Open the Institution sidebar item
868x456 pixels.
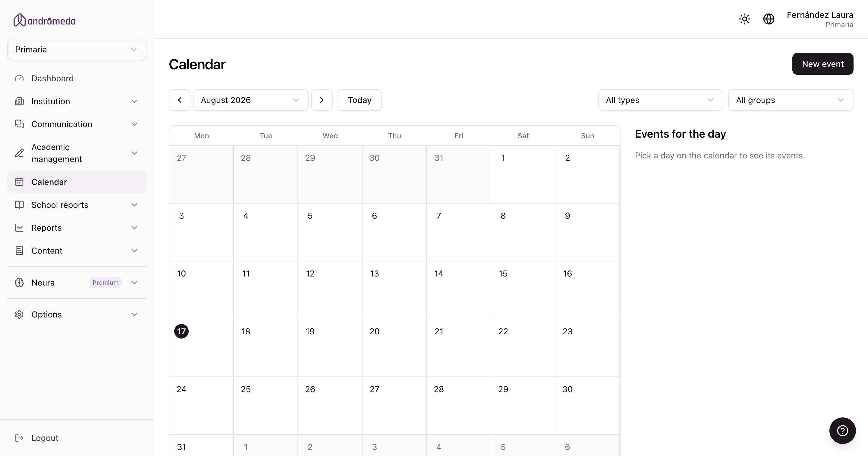coord(77,102)
